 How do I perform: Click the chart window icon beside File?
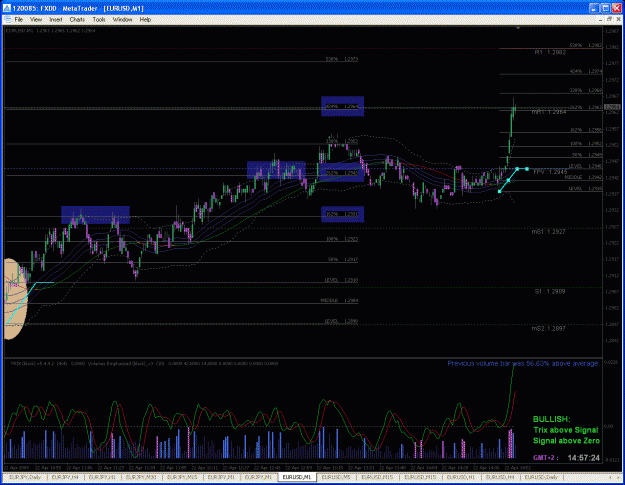7,20
